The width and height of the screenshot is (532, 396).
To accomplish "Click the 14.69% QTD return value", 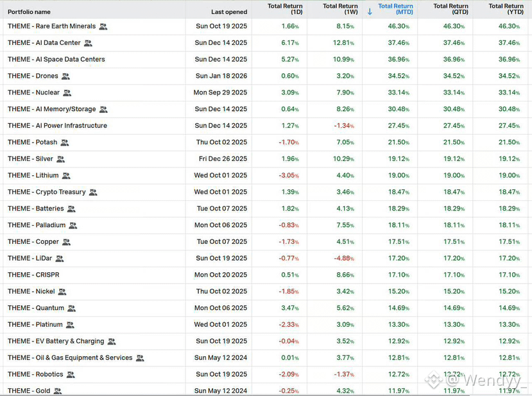I will (454, 308).
